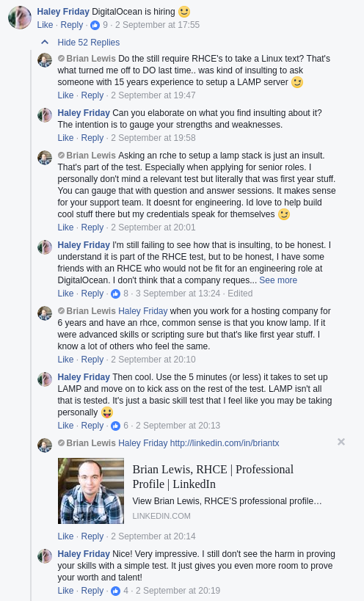The image size is (364, 601).
Task: Expand truncated comment with See more
Action: point(278,280)
